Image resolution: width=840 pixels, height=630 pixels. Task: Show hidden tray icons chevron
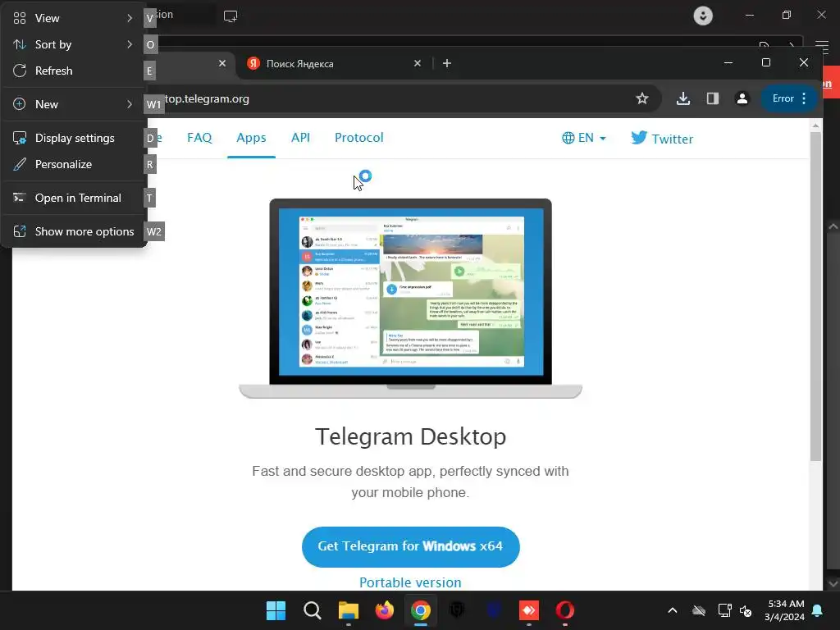tap(673, 610)
